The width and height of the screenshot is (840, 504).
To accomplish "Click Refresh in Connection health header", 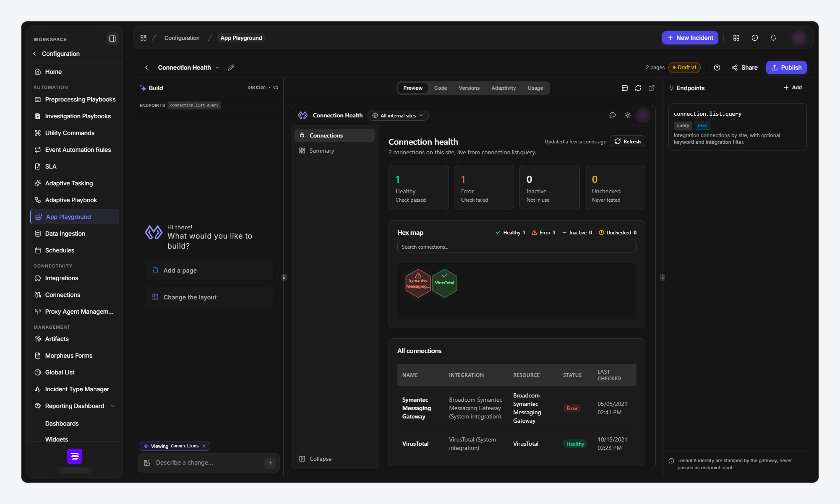I will (627, 142).
